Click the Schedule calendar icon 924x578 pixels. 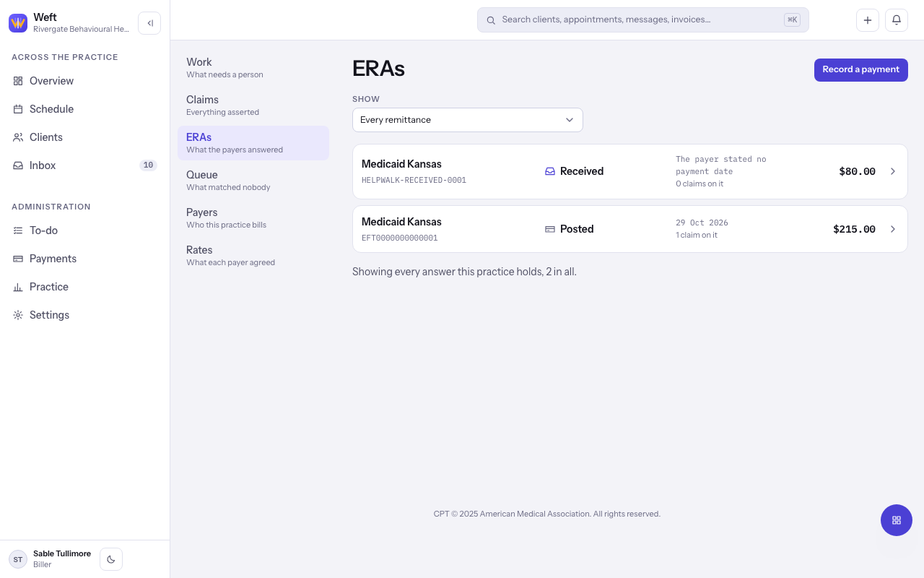(18, 109)
